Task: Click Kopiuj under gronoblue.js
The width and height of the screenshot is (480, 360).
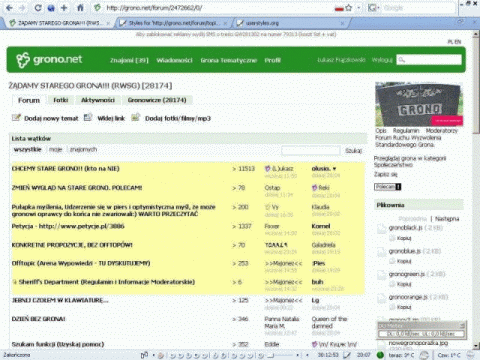Action: tap(404, 261)
